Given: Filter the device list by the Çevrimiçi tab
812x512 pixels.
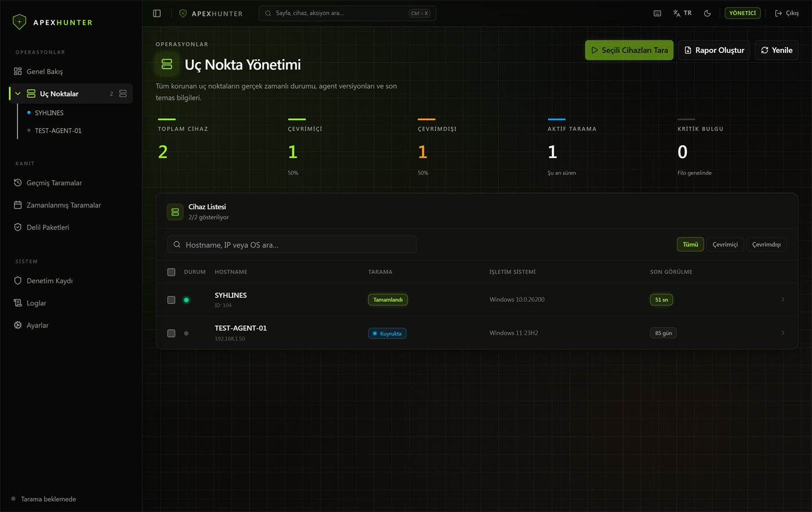Looking at the screenshot, I should click(725, 244).
